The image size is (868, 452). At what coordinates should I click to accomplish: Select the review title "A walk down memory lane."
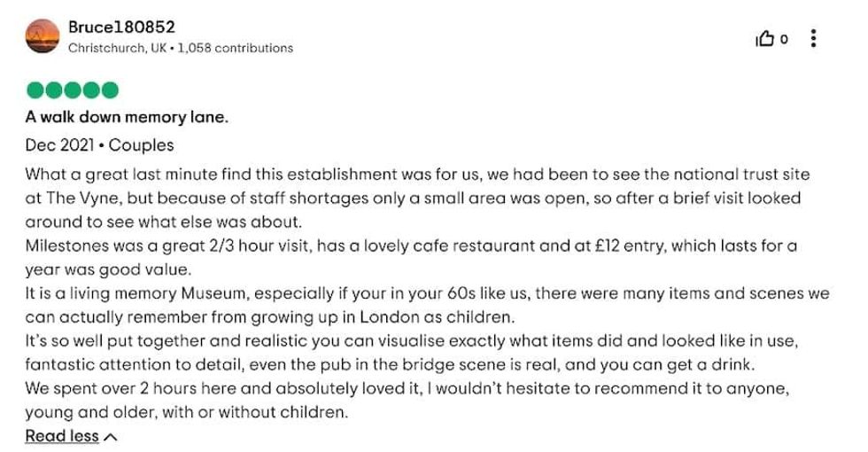point(126,117)
